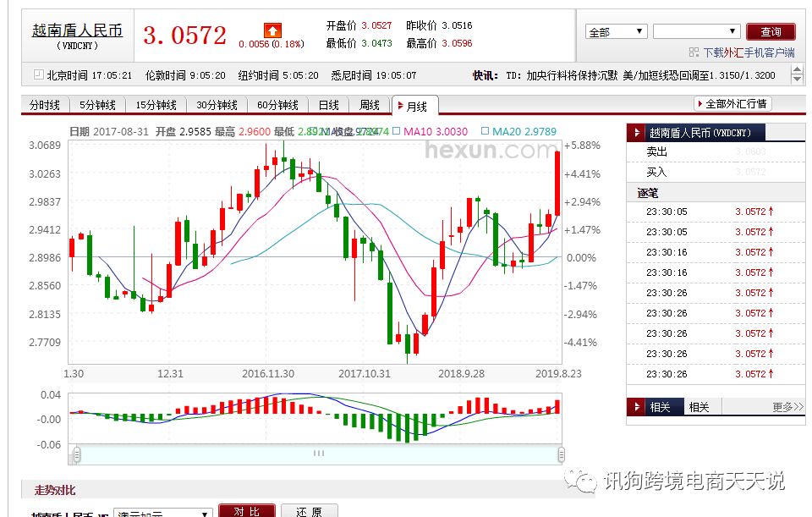Open the 全部 category dropdown
Viewport: 812px width, 517px height.
click(617, 31)
